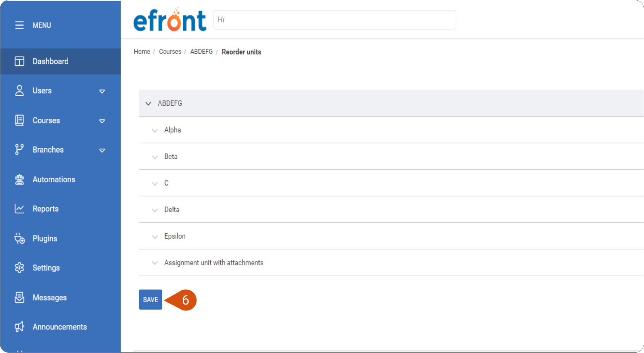
Task: Toggle the Alpha unit chevron
Action: 155,131
